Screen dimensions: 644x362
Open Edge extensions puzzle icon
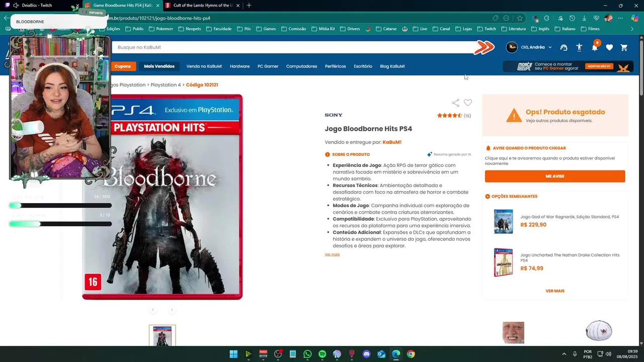pyautogui.click(x=546, y=18)
